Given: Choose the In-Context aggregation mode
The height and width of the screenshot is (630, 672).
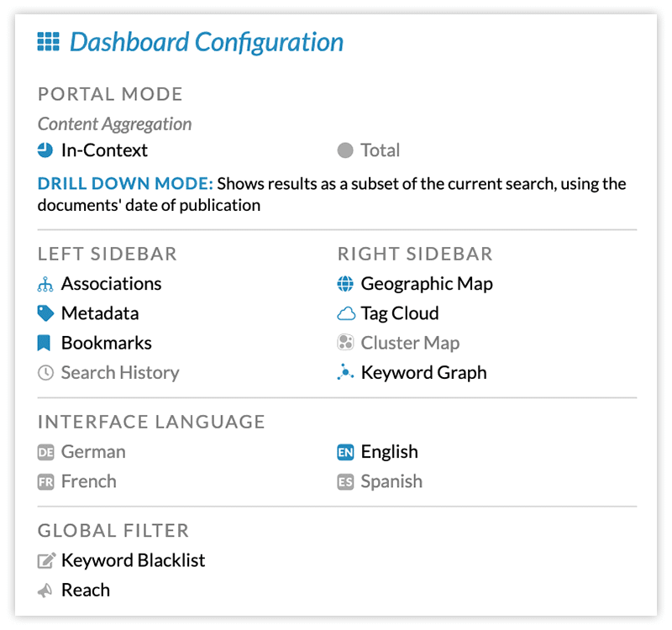Looking at the screenshot, I should click(104, 150).
